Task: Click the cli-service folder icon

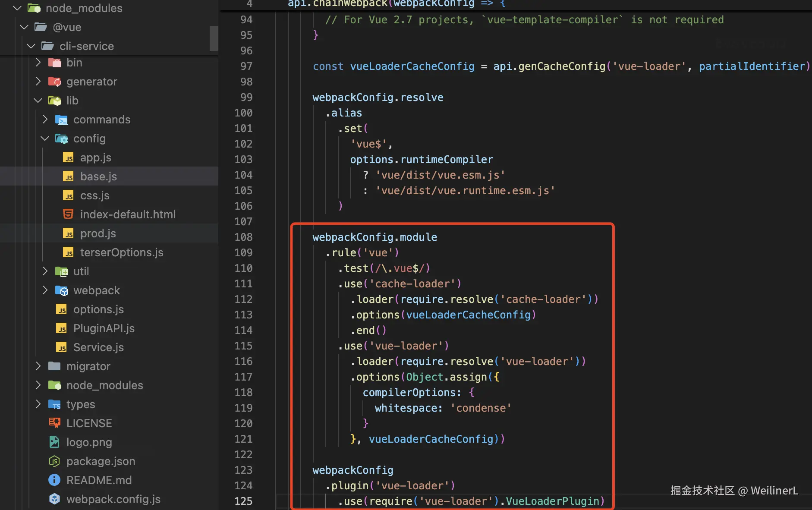Action: click(47, 46)
